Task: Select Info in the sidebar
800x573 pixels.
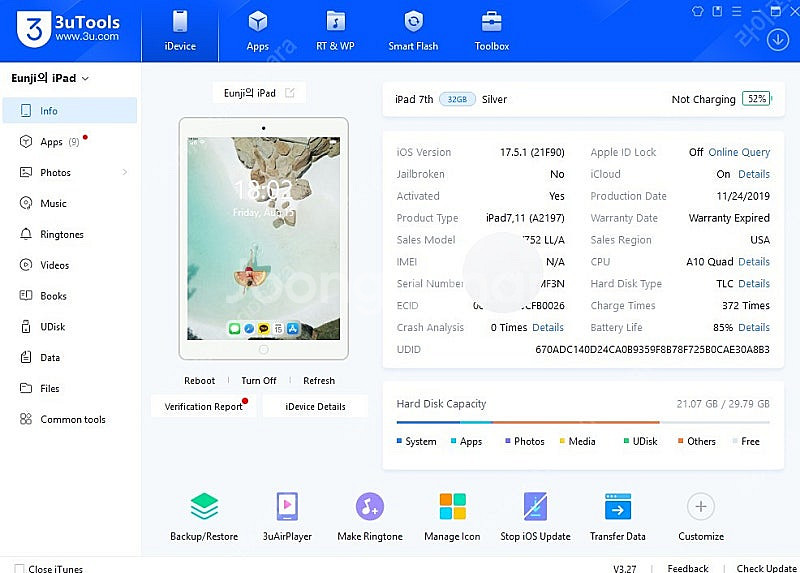Action: [x=70, y=110]
